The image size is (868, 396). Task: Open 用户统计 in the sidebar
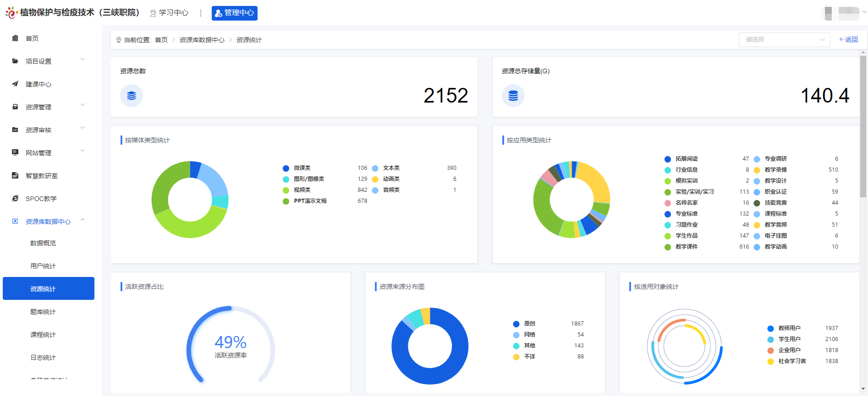tap(43, 266)
